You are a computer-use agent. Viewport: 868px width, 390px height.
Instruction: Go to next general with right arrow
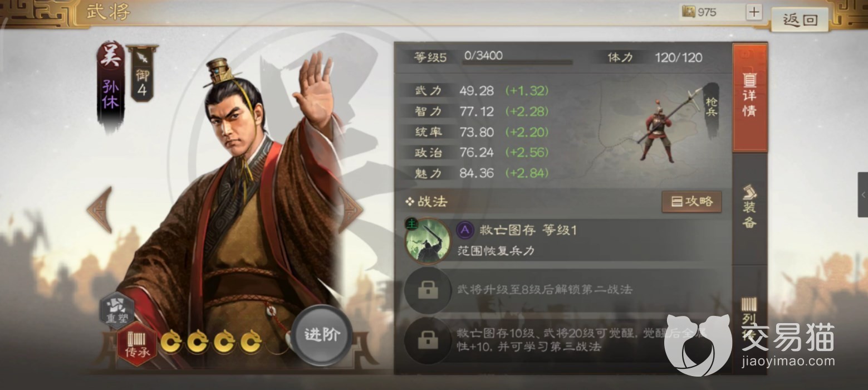tap(351, 209)
